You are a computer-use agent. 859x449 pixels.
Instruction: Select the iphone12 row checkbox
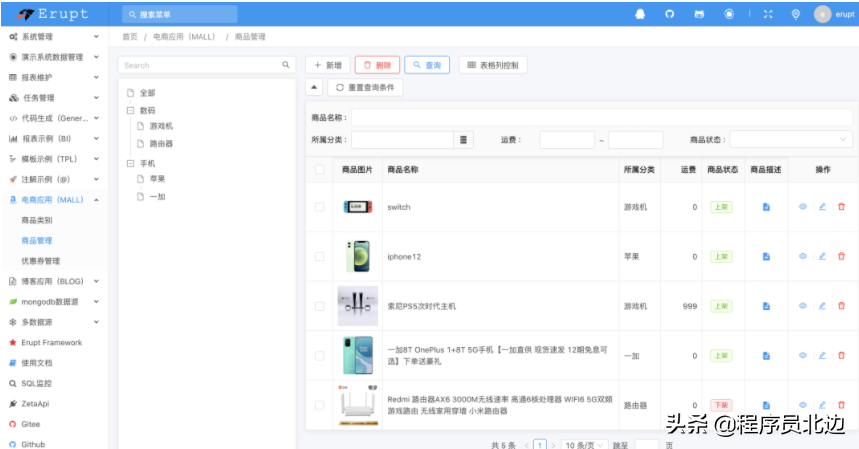tap(319, 256)
